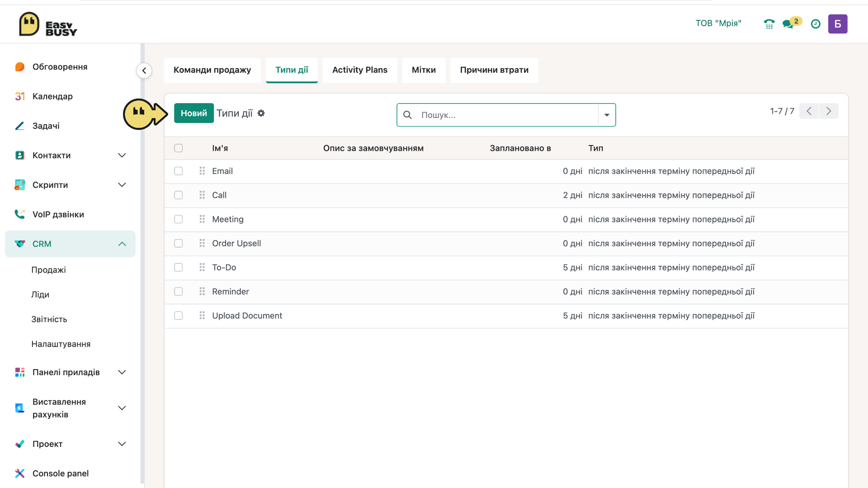The image size is (868, 488).
Task: Open Налаштування under CRM
Action: [61, 344]
